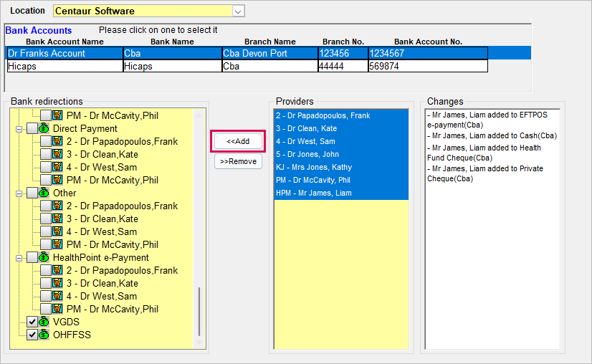Select provider 4 - Dr West, Sam

[x=341, y=141]
